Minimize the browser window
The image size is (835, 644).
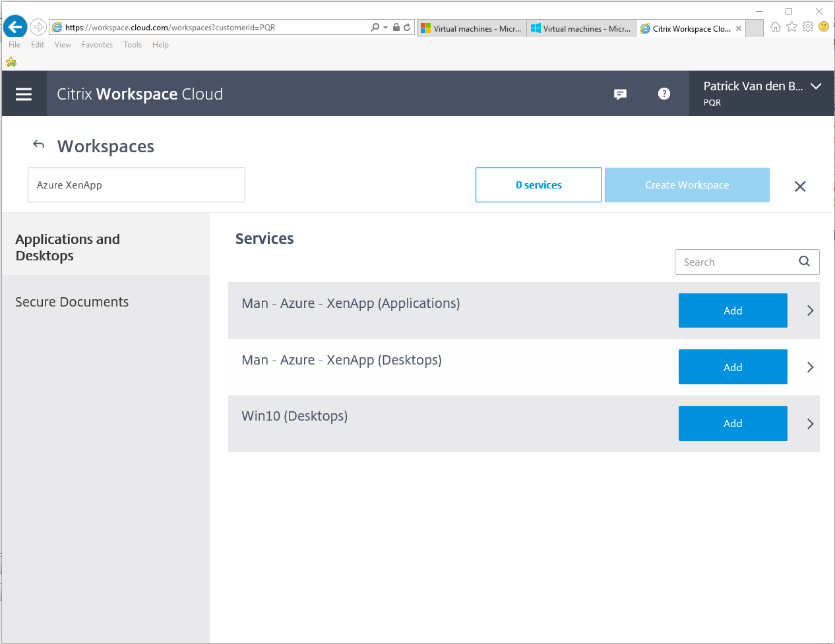coord(759,11)
